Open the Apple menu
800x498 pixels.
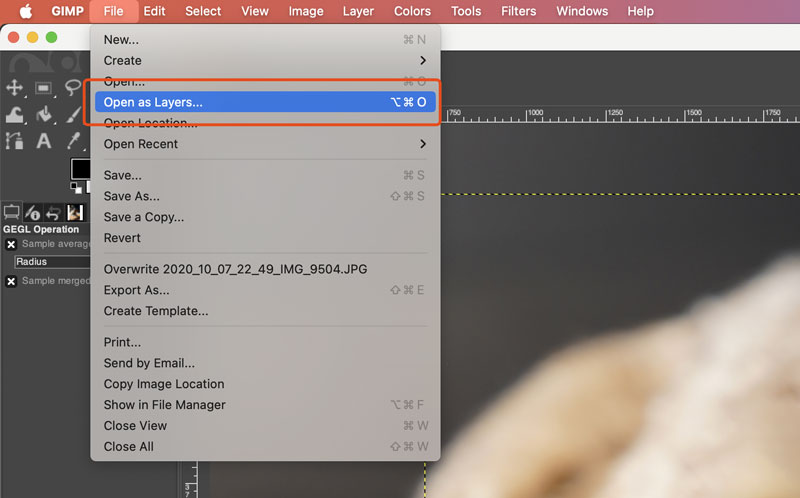[x=26, y=11]
